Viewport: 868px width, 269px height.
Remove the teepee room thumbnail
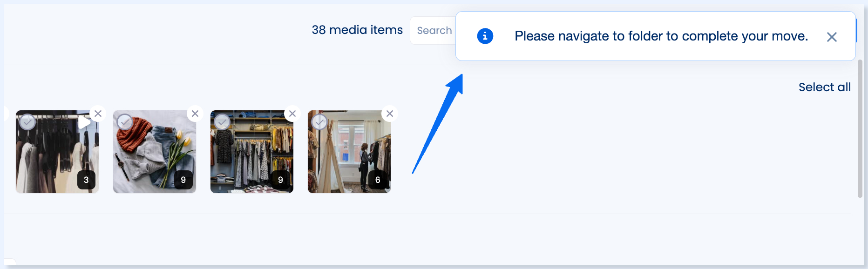390,114
